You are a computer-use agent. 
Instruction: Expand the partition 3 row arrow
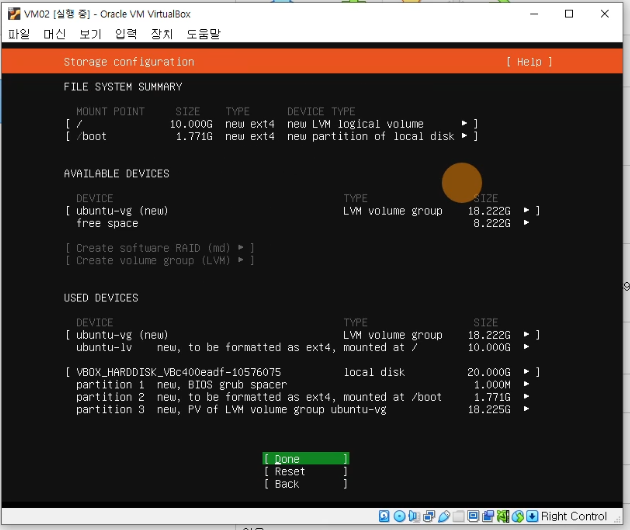click(526, 409)
